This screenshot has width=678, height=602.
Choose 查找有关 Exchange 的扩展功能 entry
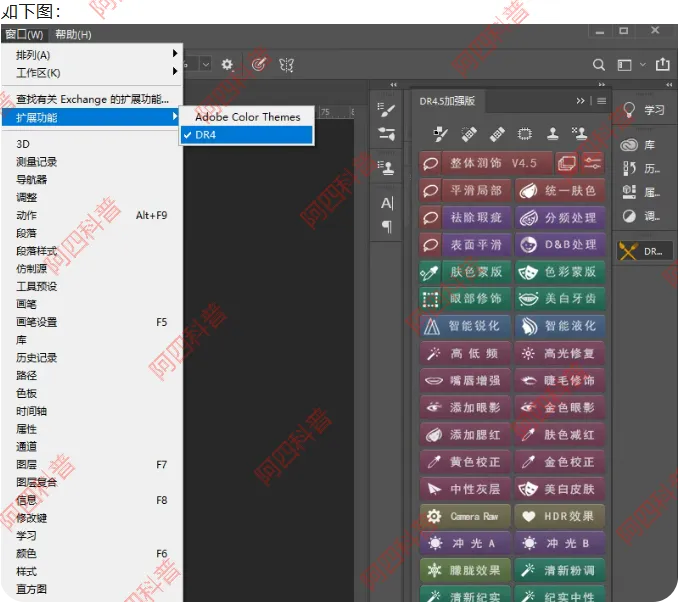(92, 99)
